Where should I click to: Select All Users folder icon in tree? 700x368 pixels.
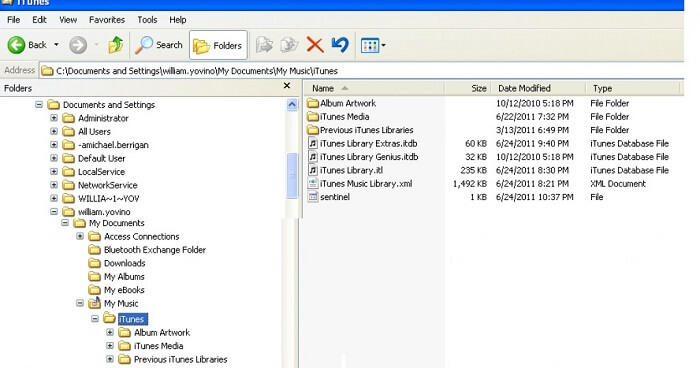(68, 131)
